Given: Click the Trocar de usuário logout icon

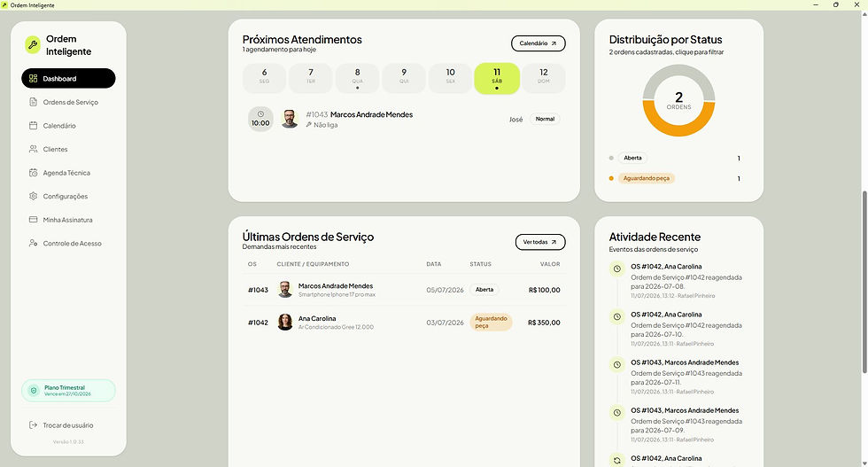Looking at the screenshot, I should [x=34, y=424].
